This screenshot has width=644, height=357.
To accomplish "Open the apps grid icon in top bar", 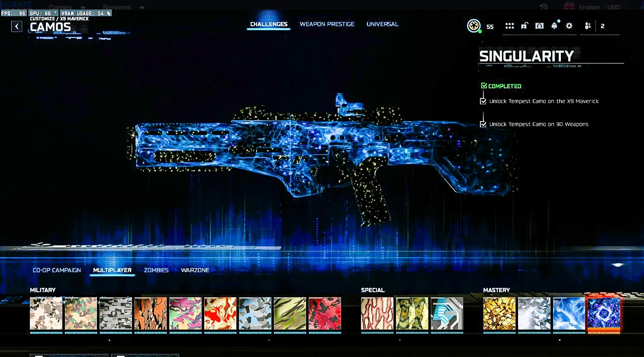I will click(509, 26).
